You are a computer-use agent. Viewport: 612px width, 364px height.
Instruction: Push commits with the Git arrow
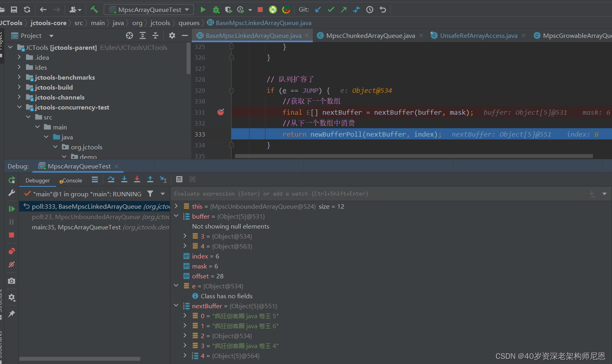click(x=343, y=10)
